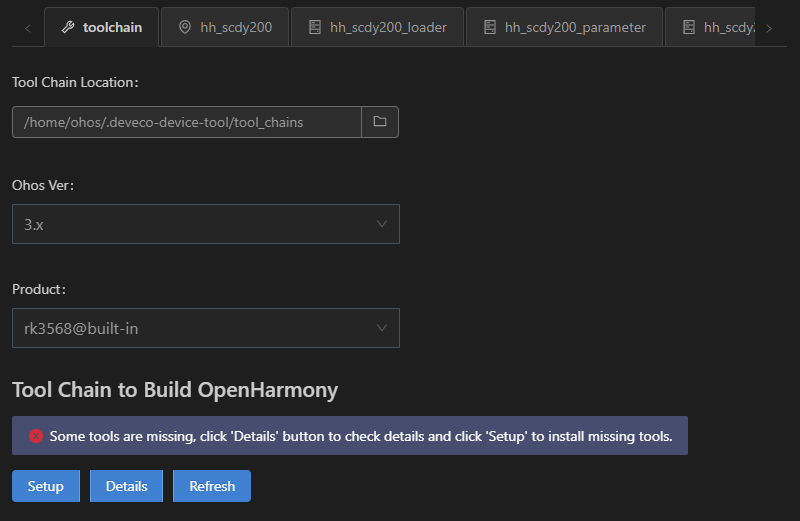Click the 'Tool Chain to Build OpenHarmony' heading
Viewport: 800px width, 521px height.
coord(175,390)
